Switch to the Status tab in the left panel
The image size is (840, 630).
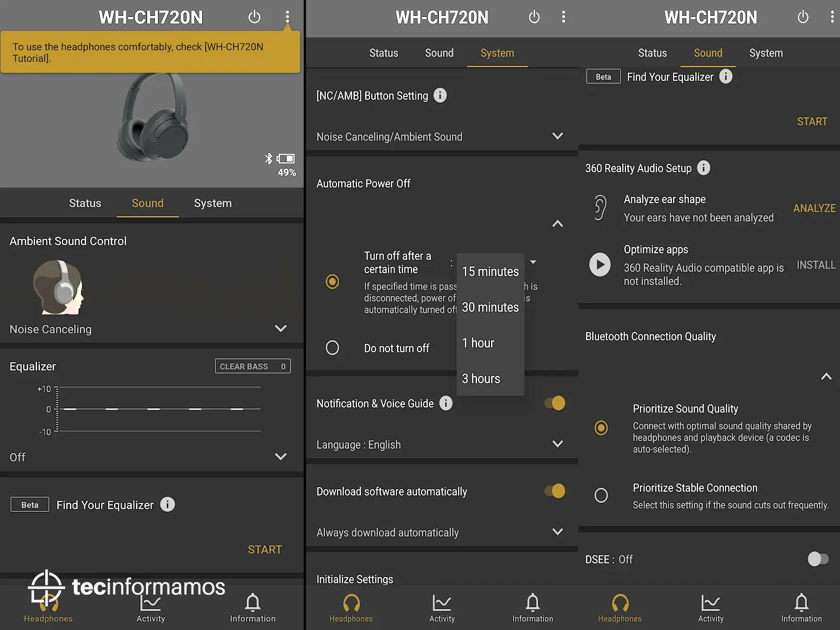point(85,203)
